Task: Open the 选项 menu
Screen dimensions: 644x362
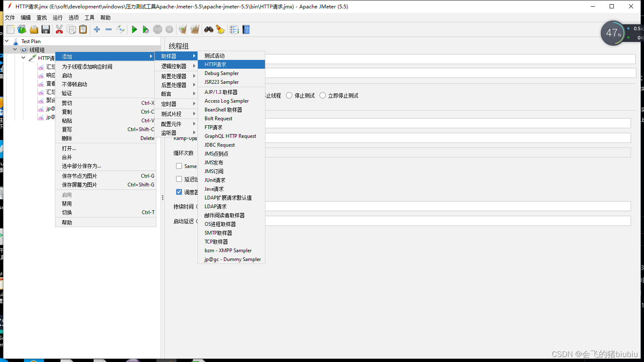Action: pos(73,18)
